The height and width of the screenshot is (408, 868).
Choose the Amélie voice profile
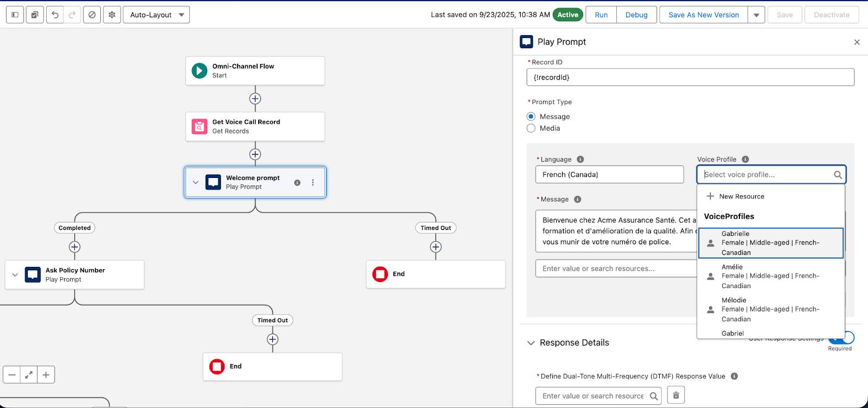click(x=771, y=276)
